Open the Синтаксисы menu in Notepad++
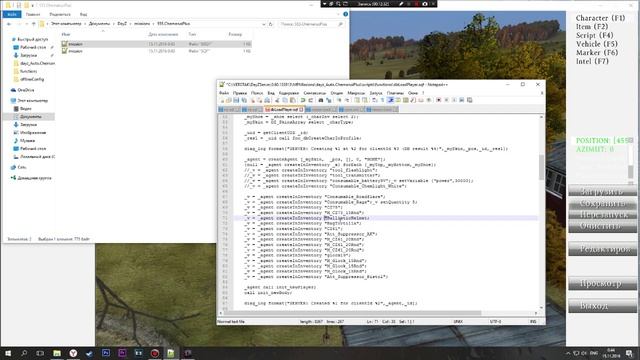This screenshot has height=360, width=640. point(315,93)
